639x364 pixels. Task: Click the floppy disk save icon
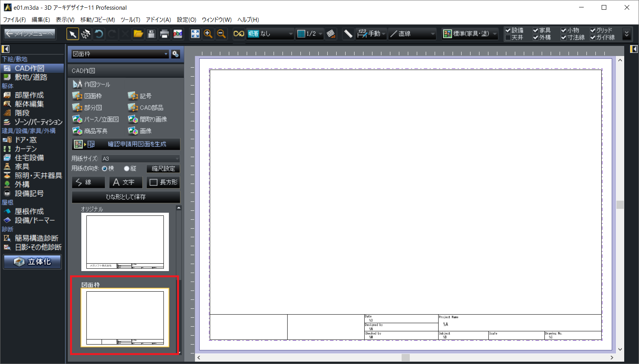point(151,34)
